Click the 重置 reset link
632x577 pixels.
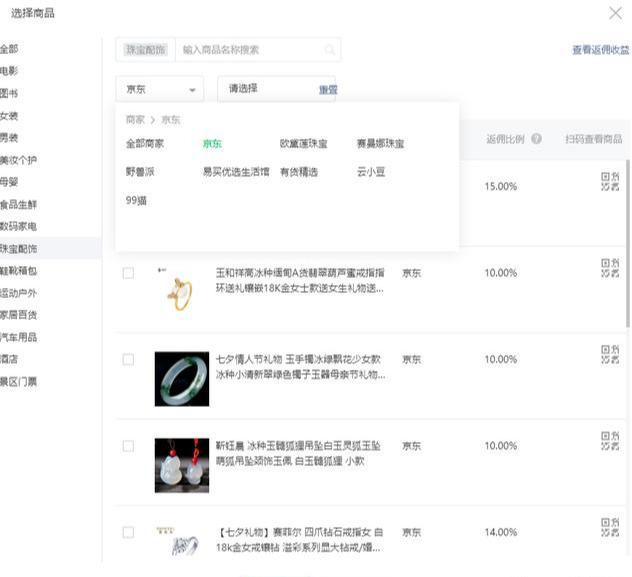click(x=328, y=90)
